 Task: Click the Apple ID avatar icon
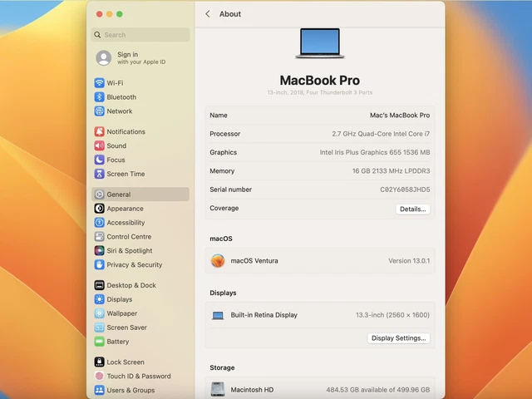click(x=103, y=58)
